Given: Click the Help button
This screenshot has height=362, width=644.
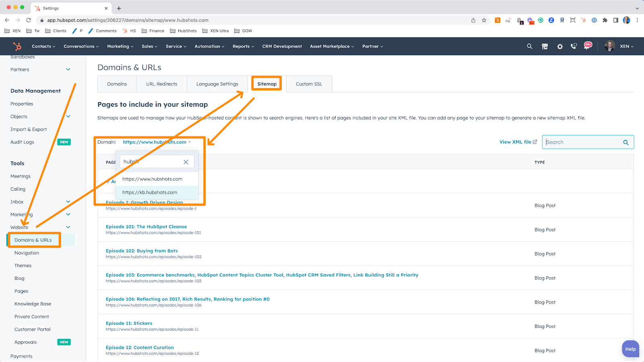Looking at the screenshot, I should (x=630, y=349).
